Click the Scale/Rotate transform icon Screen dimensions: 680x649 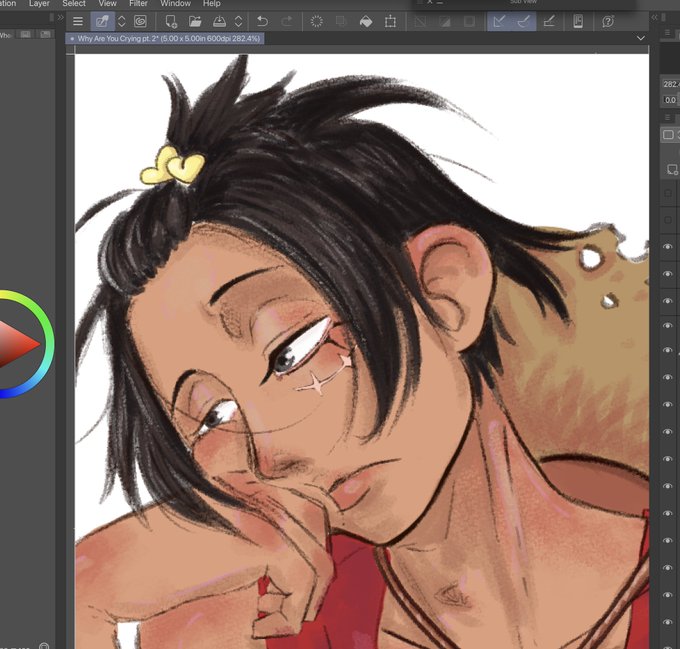tap(390, 21)
